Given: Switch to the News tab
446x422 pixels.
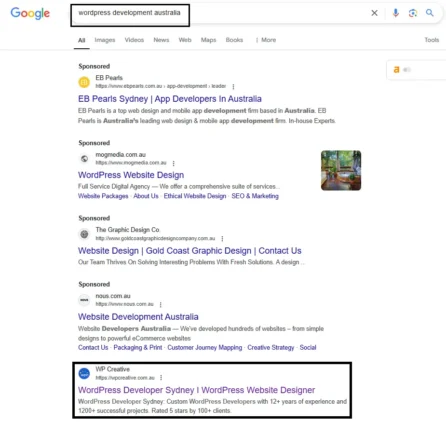Looking at the screenshot, I should [161, 40].
